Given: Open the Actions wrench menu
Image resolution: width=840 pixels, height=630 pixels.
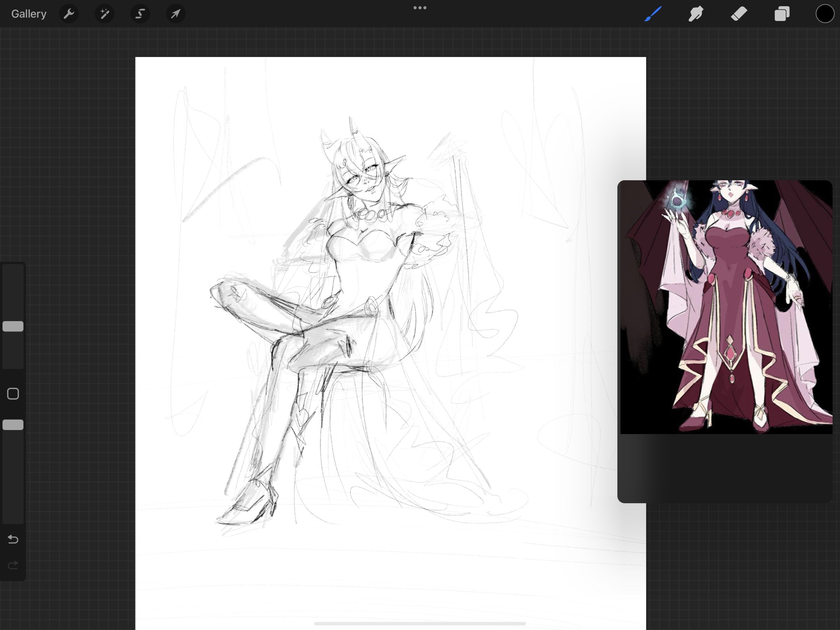Looking at the screenshot, I should coord(69,14).
